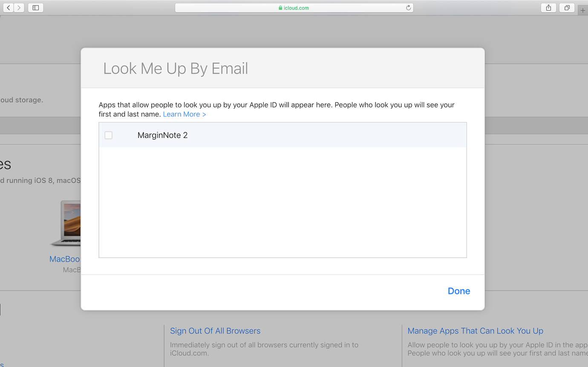
Task: Check the MarginNote 2 checkbox
Action: (x=109, y=135)
